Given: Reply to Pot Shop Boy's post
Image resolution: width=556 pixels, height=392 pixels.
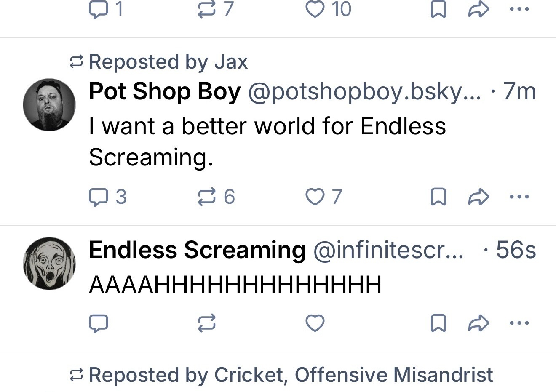Looking at the screenshot, I should click(x=99, y=197).
